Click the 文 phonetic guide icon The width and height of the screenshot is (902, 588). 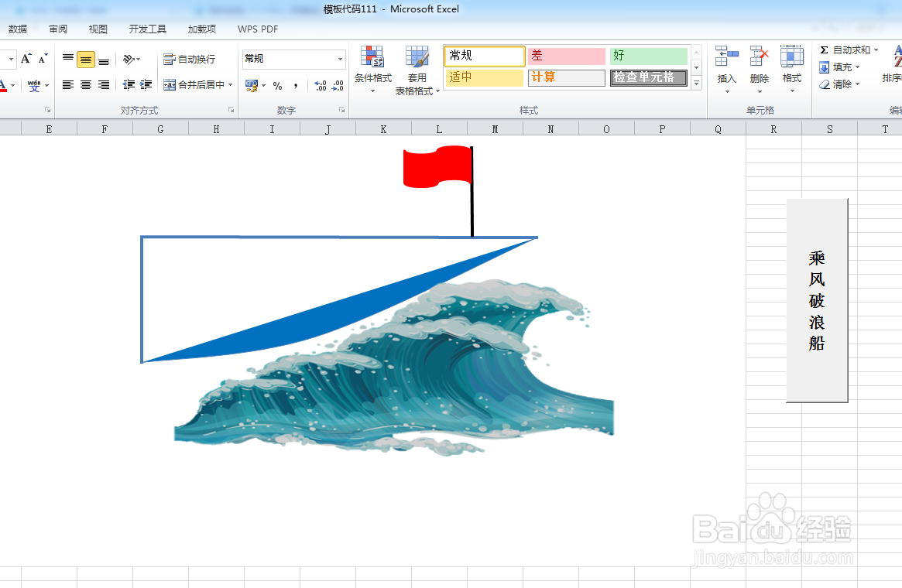tap(34, 86)
